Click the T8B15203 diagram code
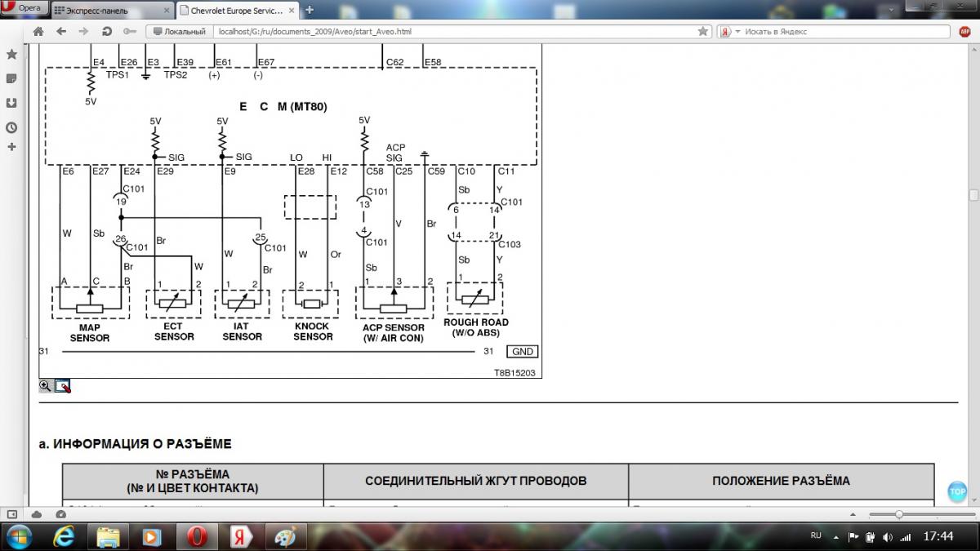Viewport: 980px width, 551px height. tap(513, 371)
